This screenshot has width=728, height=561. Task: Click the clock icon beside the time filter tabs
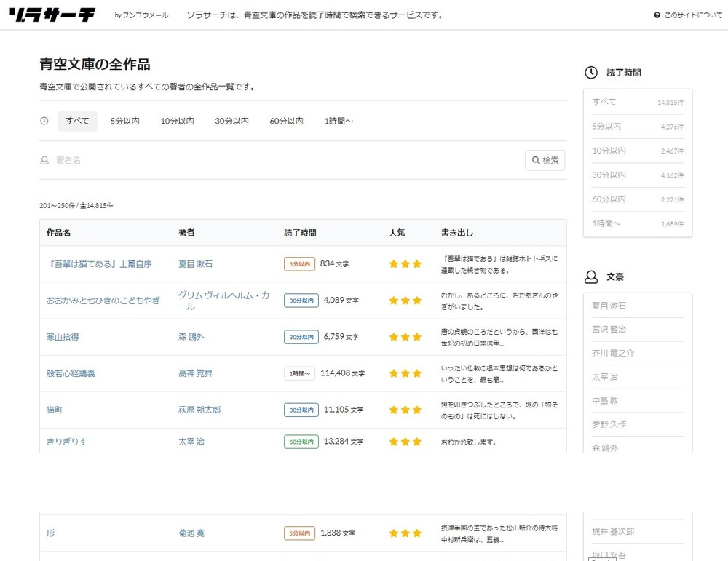click(x=44, y=121)
